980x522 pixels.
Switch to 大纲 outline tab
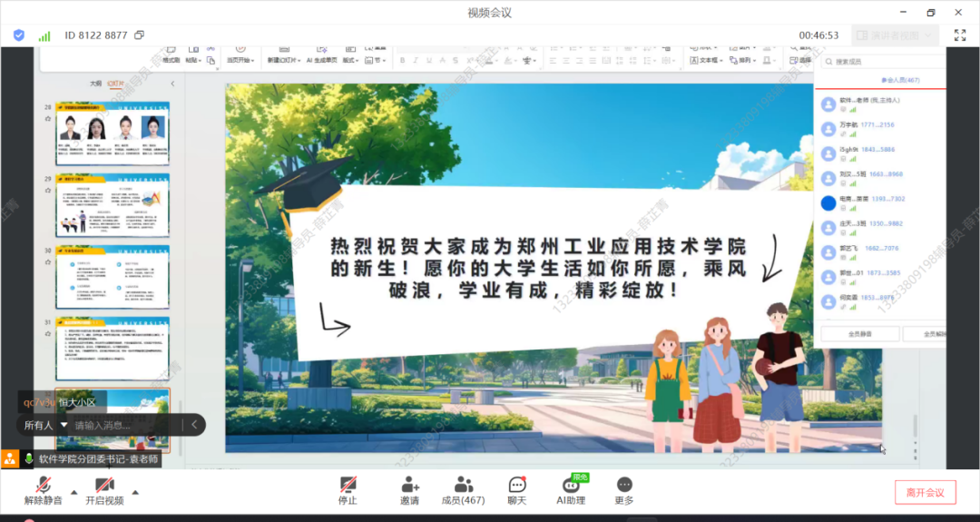coord(95,84)
